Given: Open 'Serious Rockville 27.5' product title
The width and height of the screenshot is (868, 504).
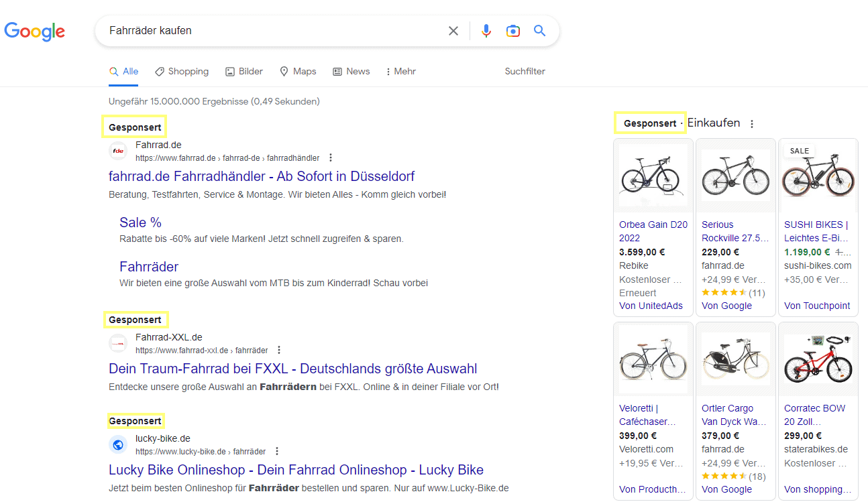Looking at the screenshot, I should coord(735,231).
